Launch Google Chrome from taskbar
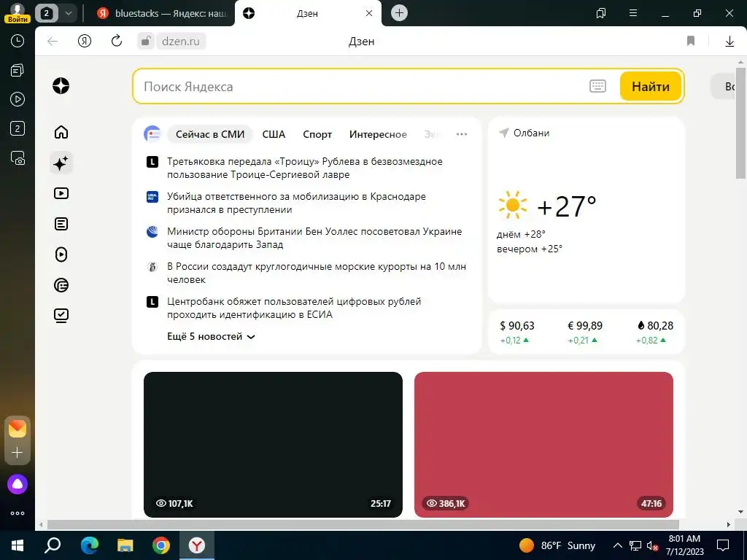747x560 pixels. click(x=161, y=545)
